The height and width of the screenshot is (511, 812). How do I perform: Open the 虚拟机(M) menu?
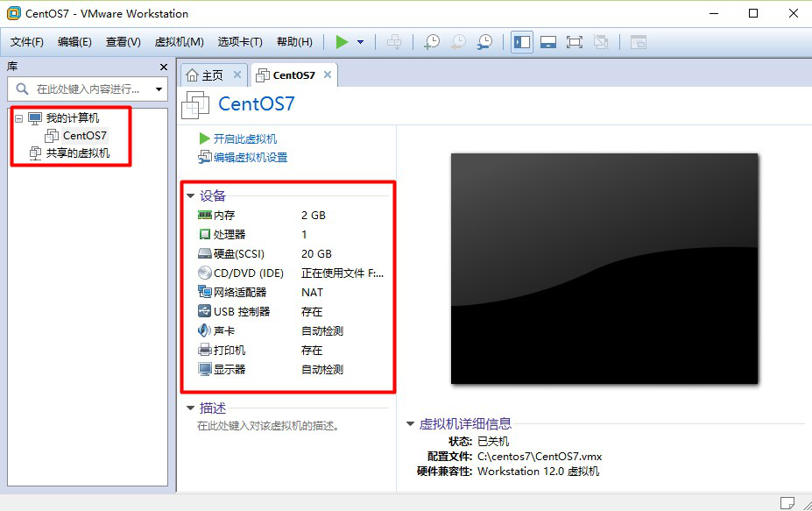point(179,42)
